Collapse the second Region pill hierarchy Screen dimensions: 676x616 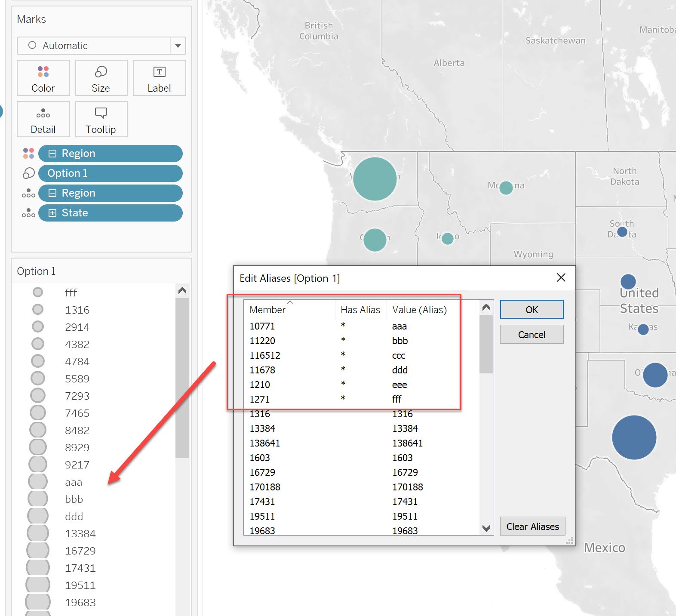coord(52,193)
